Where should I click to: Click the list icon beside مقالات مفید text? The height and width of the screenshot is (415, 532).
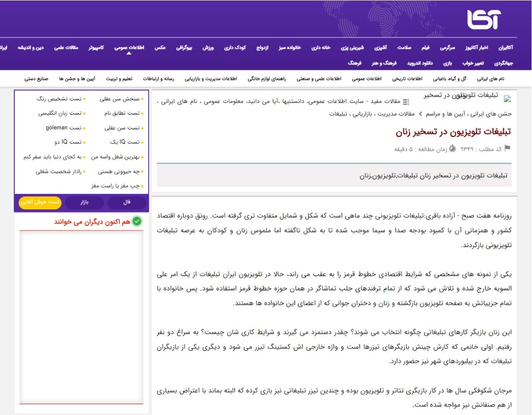point(405,102)
